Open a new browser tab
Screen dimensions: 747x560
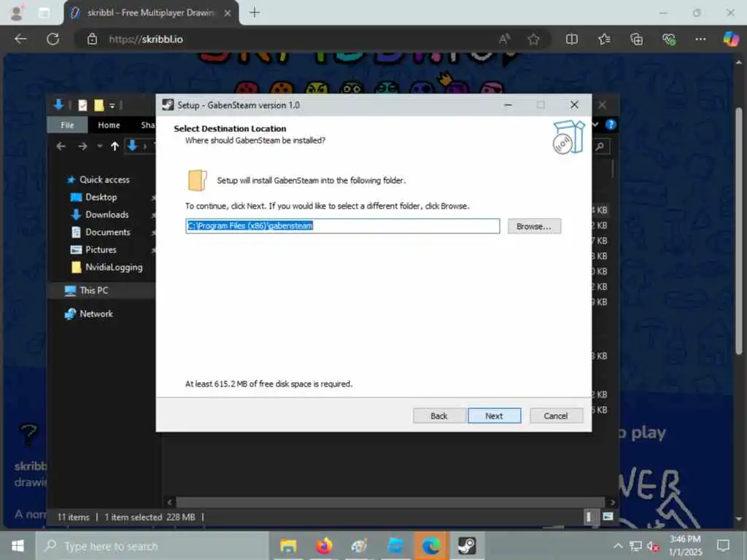(255, 12)
